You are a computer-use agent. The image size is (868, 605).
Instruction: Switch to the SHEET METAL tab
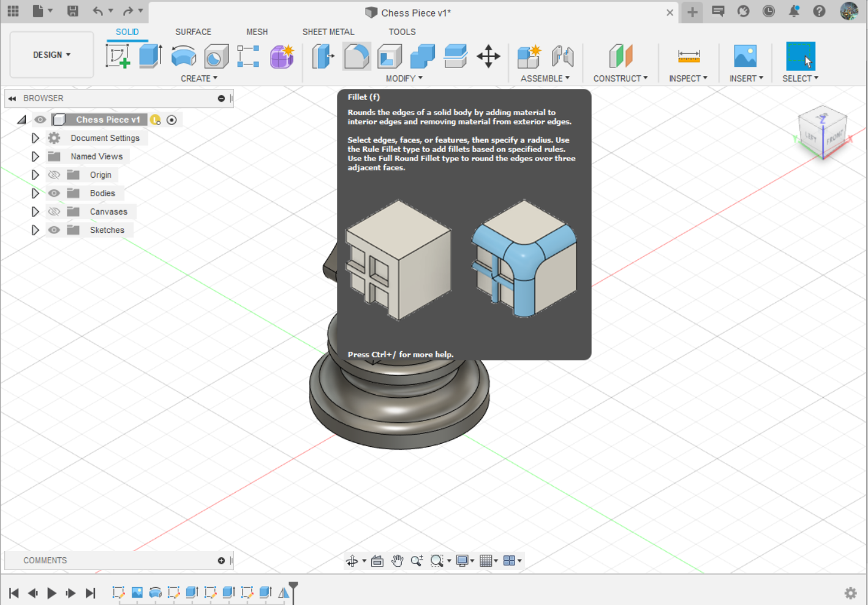click(x=328, y=32)
